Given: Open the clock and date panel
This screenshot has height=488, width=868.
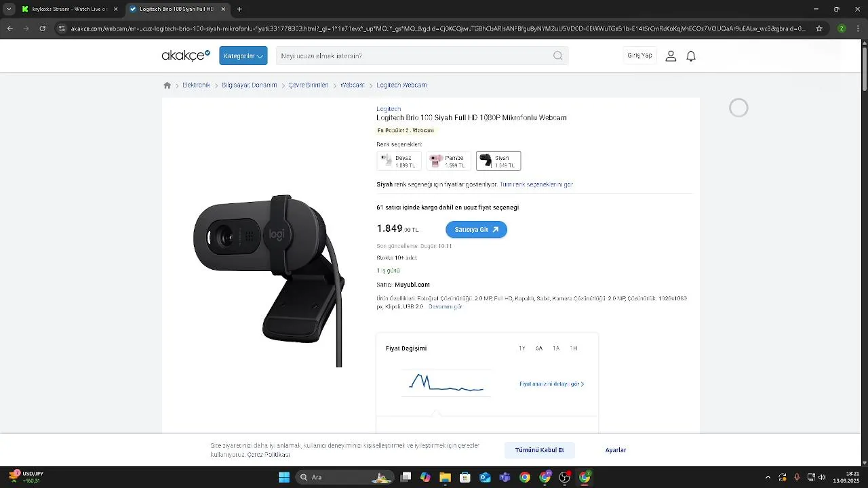Looking at the screenshot, I should pyautogui.click(x=845, y=477).
